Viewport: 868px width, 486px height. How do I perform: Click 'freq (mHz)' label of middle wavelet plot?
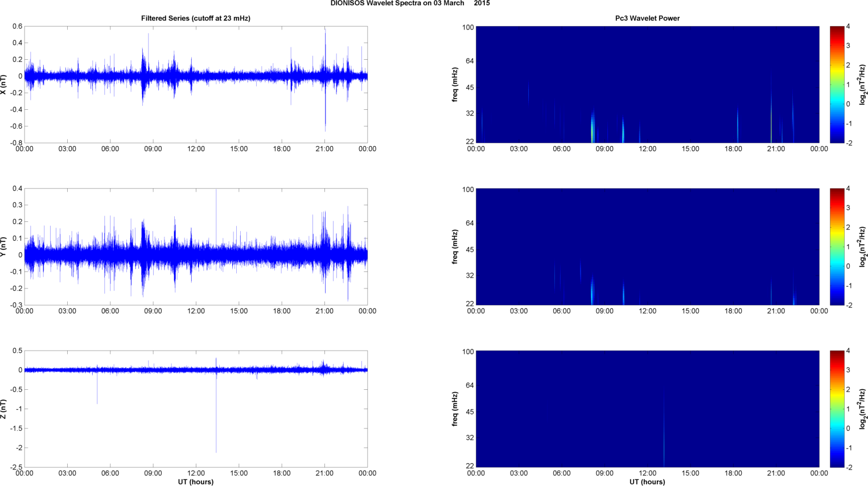[x=455, y=246]
